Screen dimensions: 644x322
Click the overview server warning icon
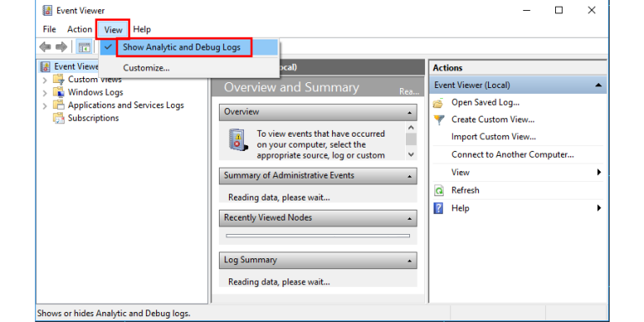[238, 140]
